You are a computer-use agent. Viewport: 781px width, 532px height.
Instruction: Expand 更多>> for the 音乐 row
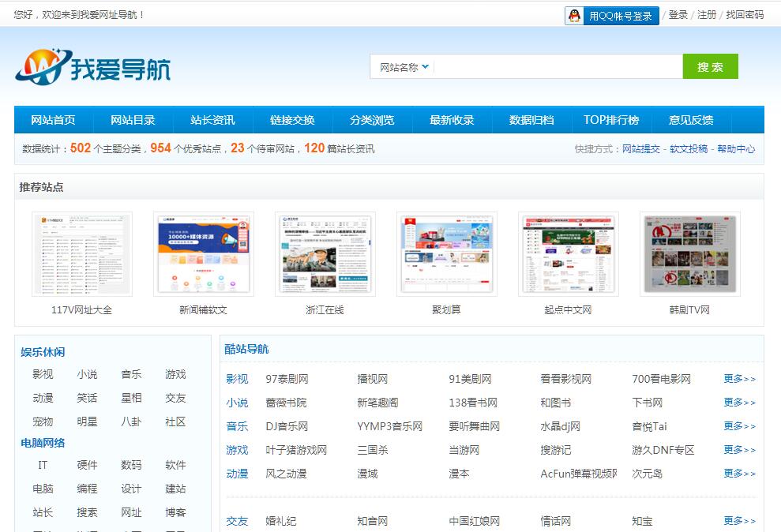(739, 426)
